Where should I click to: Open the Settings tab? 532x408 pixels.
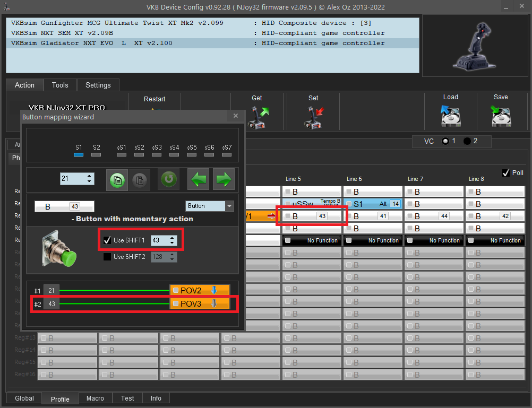pos(98,85)
